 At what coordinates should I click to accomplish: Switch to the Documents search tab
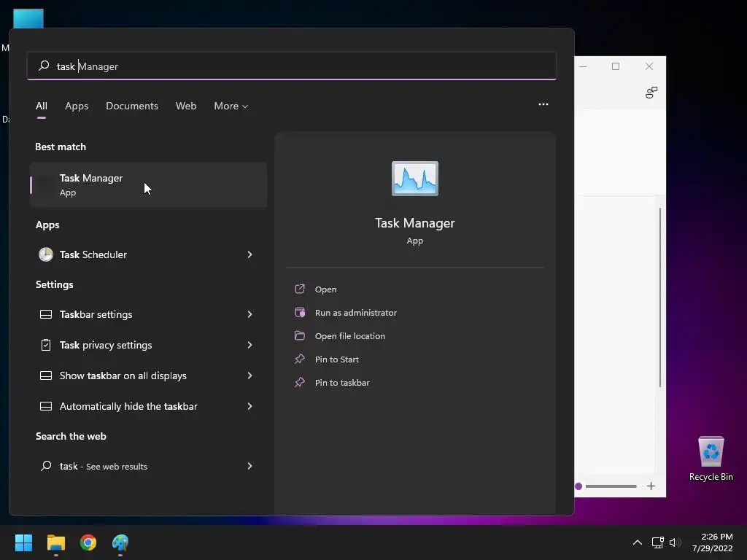(x=132, y=106)
